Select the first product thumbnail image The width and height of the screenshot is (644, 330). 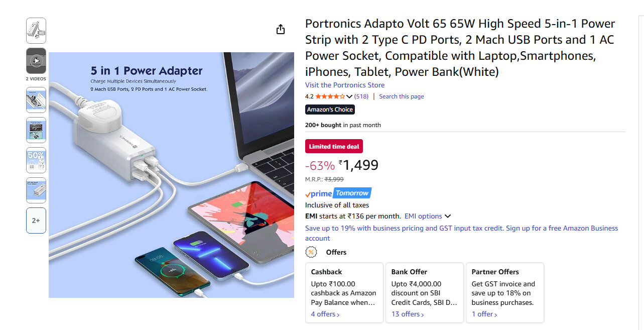(x=36, y=31)
